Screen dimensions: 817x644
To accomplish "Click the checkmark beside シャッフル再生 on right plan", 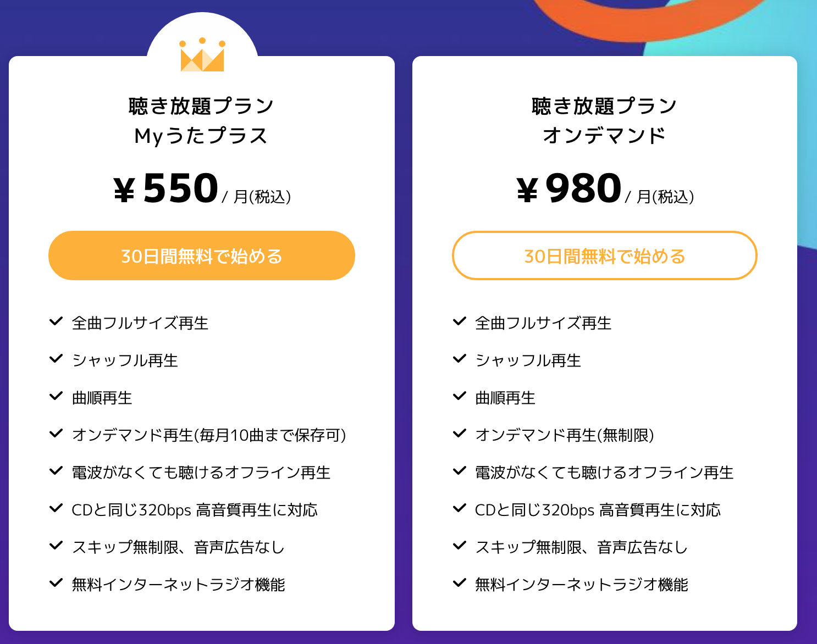I will pyautogui.click(x=459, y=359).
